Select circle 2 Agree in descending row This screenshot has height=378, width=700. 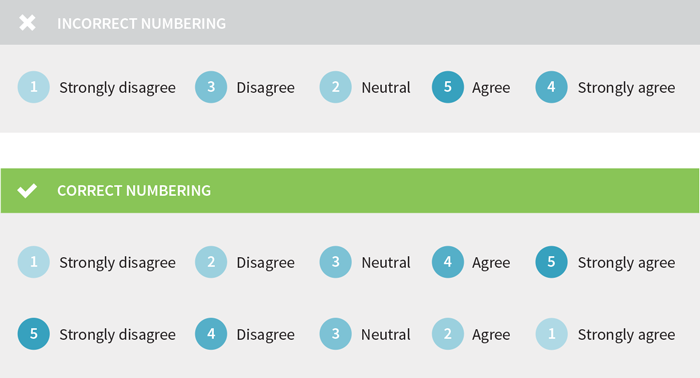click(448, 334)
